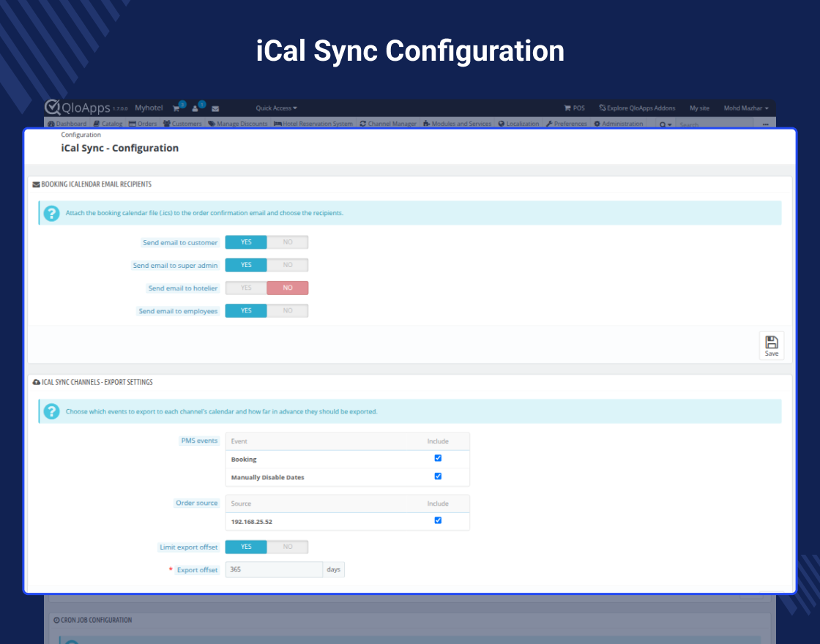Set Send email to employees to YES
820x644 pixels.
click(x=246, y=310)
